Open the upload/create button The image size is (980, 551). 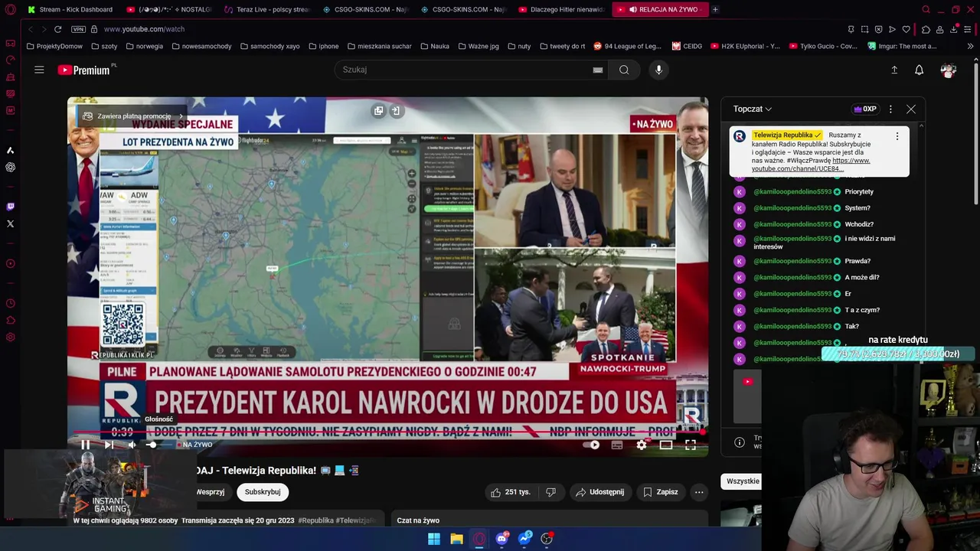tap(894, 70)
